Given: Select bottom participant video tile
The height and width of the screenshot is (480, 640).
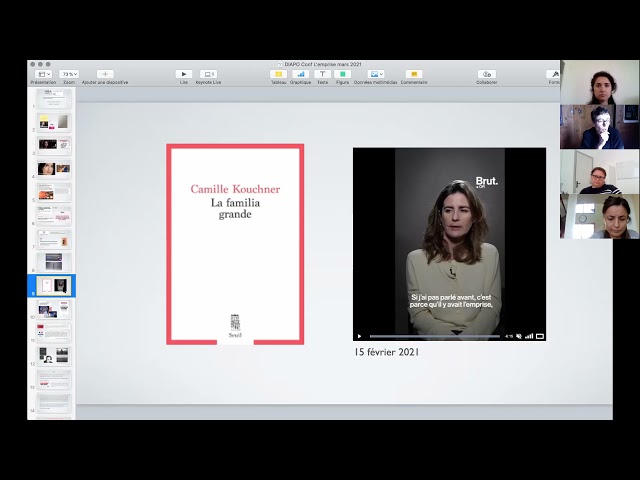Looking at the screenshot, I should tap(600, 216).
